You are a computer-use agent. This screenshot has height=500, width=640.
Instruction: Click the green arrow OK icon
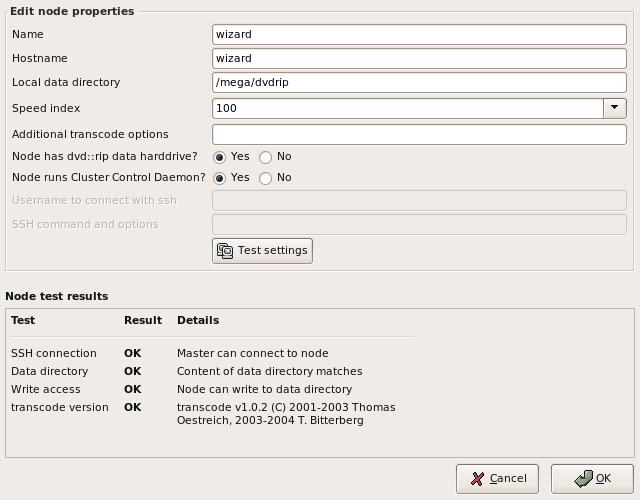[583, 479]
